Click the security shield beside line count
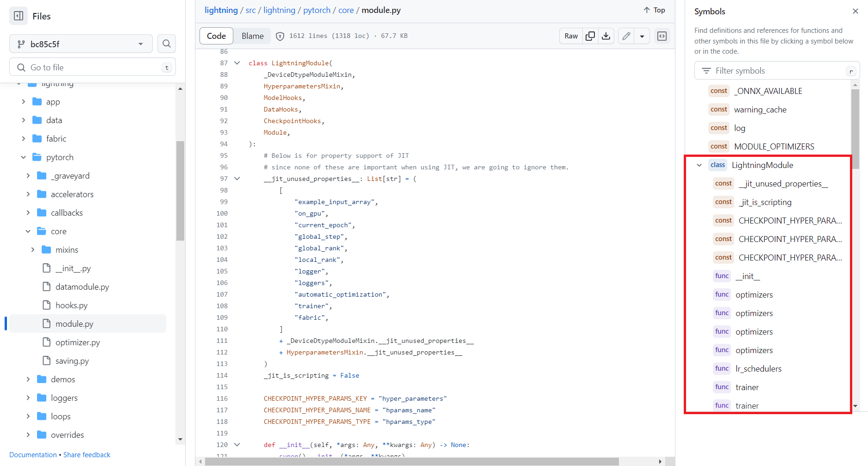Screen dimensions: 868x466 pos(280,36)
